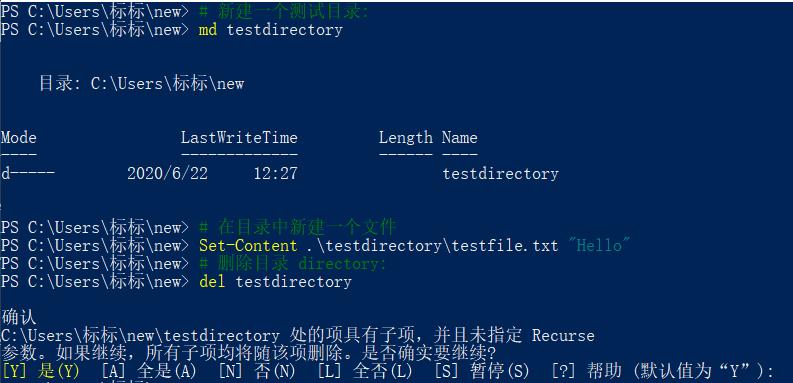Click the 'del testdirectory' command line
The height and width of the screenshot is (383, 793).
tap(275, 282)
